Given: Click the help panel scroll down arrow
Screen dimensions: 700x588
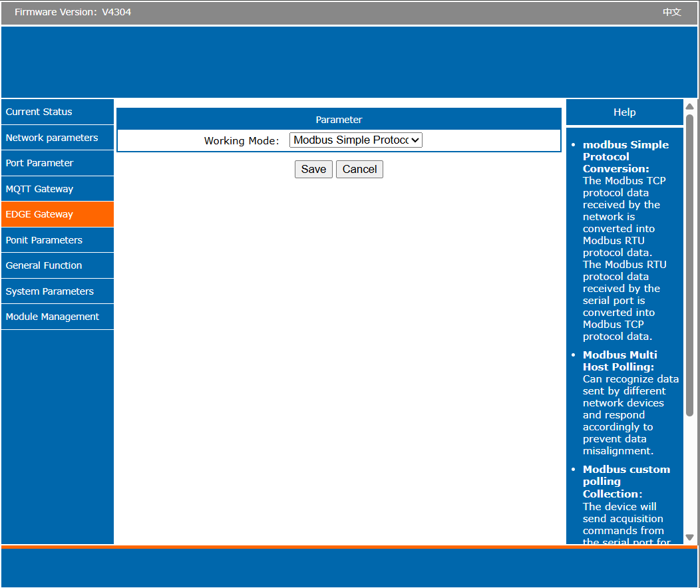Looking at the screenshot, I should 690,537.
